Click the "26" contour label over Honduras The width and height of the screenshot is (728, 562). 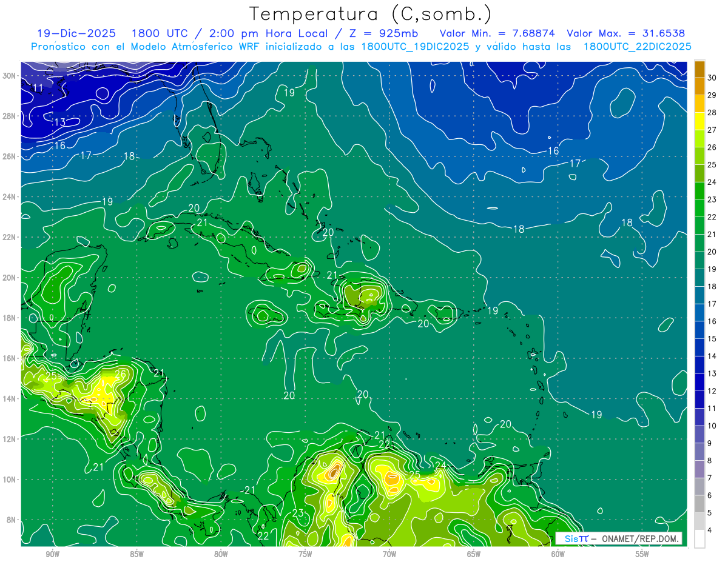[x=121, y=375]
